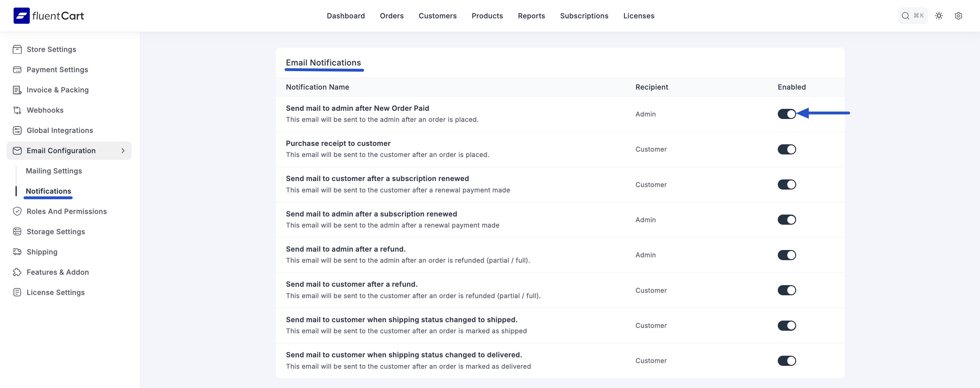Click the fluentCart logo
Viewport: 980px width, 388px height.
pyautogui.click(x=49, y=16)
